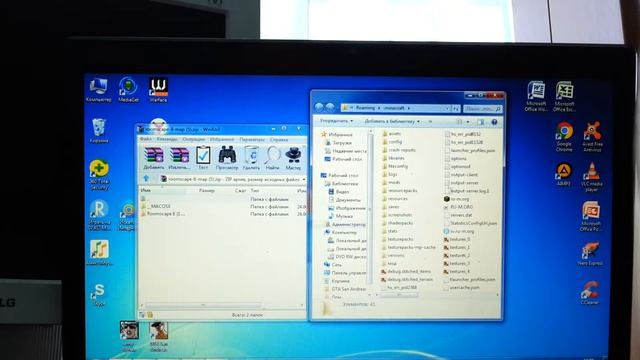The width and height of the screenshot is (640, 360).
Task: Select Загрузки in Explorer sidebar
Action: click(338, 143)
